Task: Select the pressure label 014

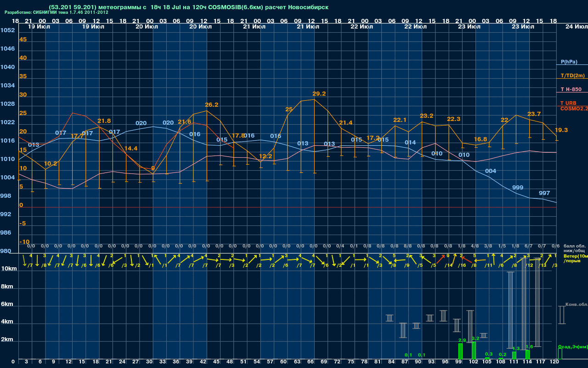Action: pos(410,143)
